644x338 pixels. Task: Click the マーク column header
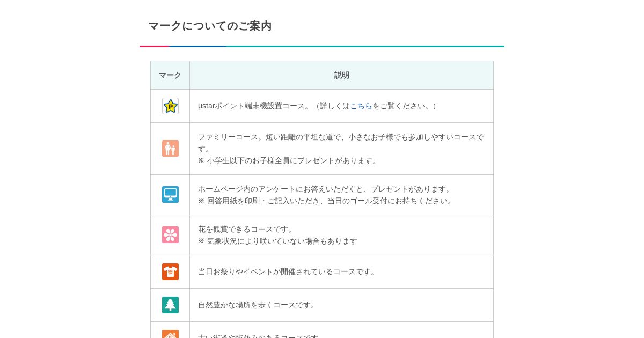pos(170,75)
